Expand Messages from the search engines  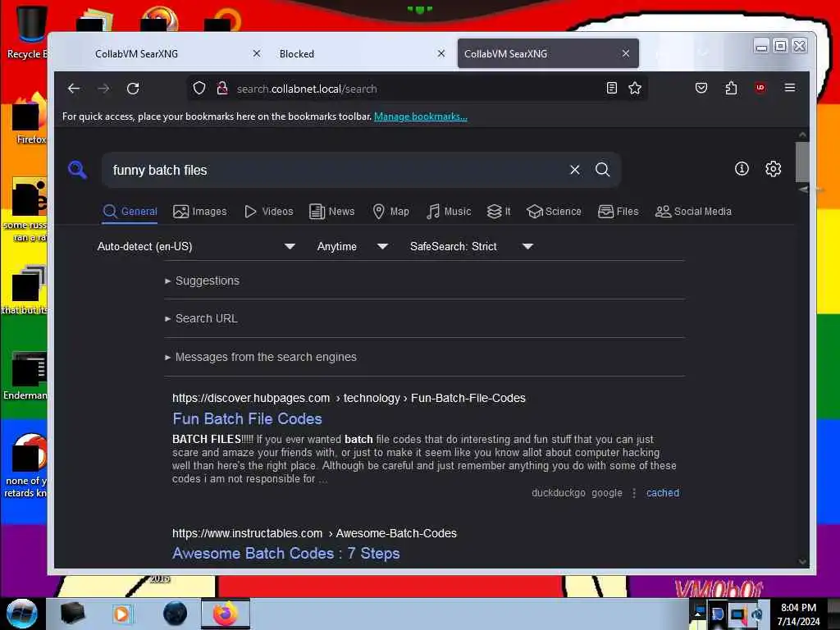pos(261,357)
